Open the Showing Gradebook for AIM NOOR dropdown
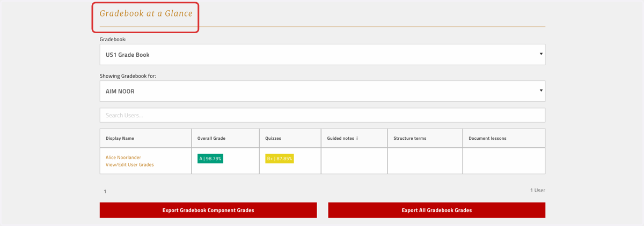This screenshot has height=226, width=644. tap(322, 91)
